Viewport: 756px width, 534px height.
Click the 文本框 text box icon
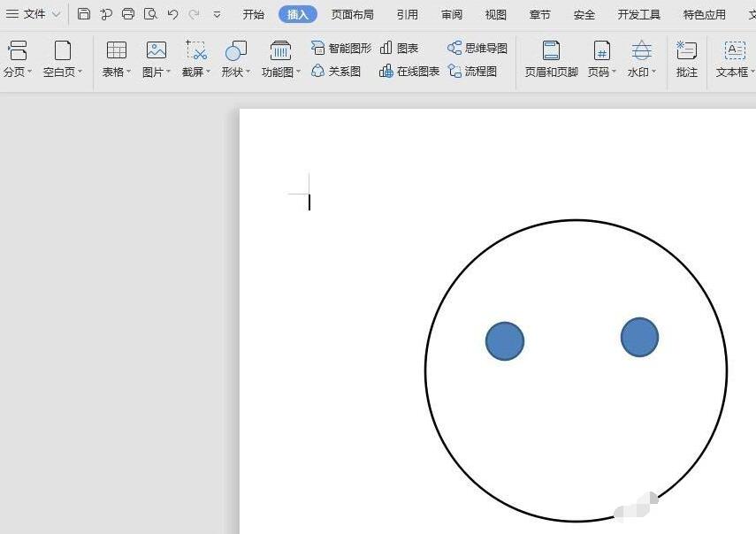(x=735, y=50)
